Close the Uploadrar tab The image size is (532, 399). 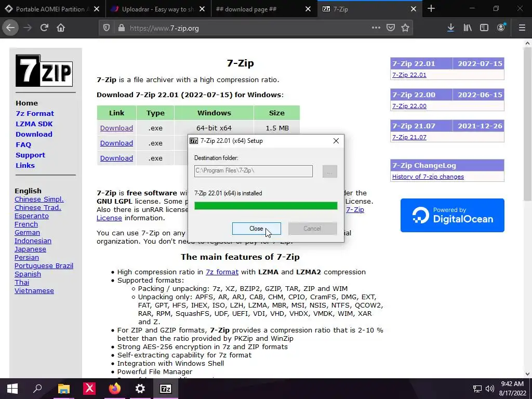tap(202, 9)
